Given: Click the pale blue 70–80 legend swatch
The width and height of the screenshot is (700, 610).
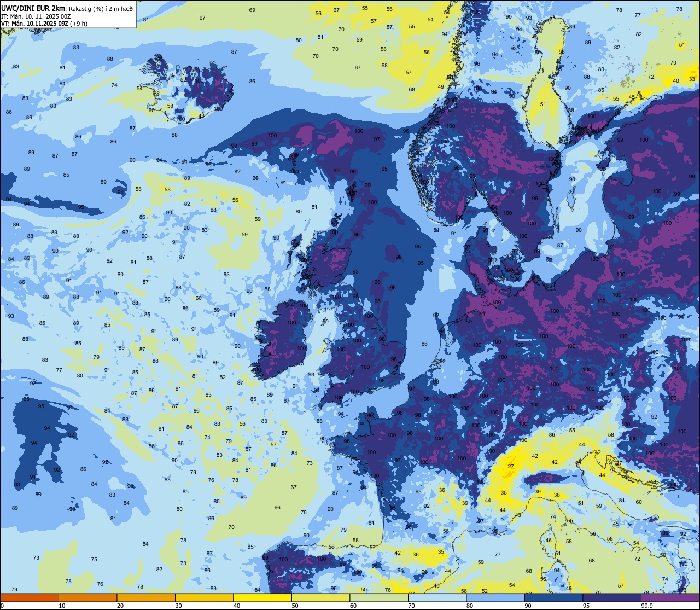Looking at the screenshot, I should (x=437, y=597).
